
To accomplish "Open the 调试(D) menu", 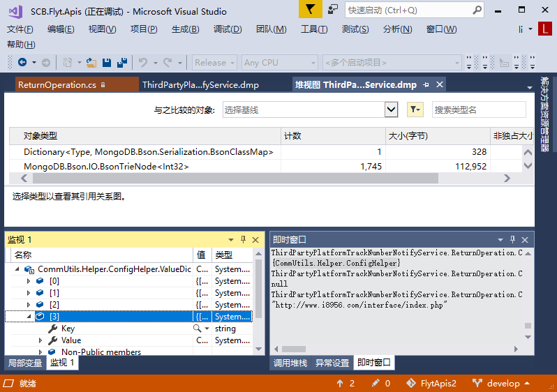I will (x=228, y=29).
